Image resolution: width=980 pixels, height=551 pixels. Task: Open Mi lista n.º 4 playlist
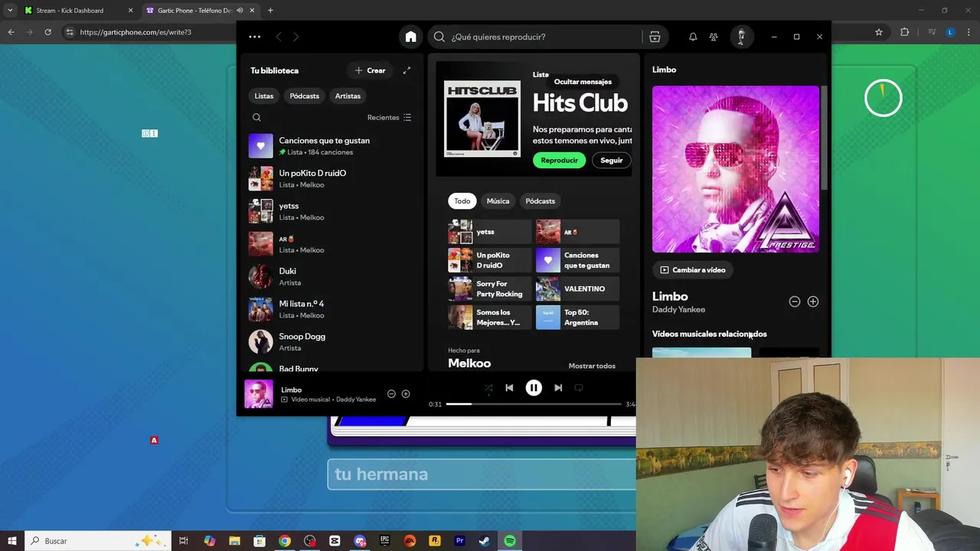(332, 309)
